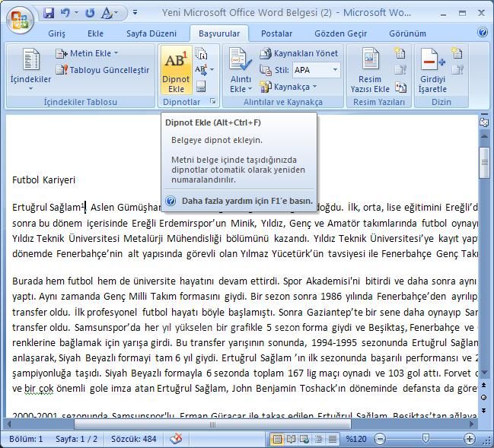Go to the next footnote icon
This screenshot has width=494, height=448.
pos(201,69)
